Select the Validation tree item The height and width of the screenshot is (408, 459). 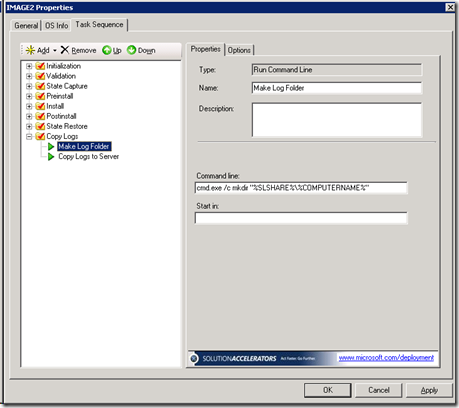click(61, 76)
